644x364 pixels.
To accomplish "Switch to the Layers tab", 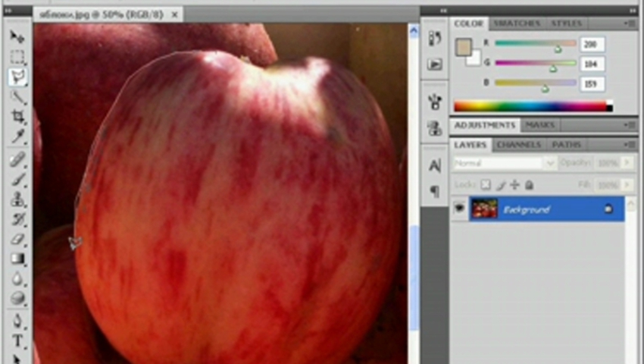I will pyautogui.click(x=470, y=145).
